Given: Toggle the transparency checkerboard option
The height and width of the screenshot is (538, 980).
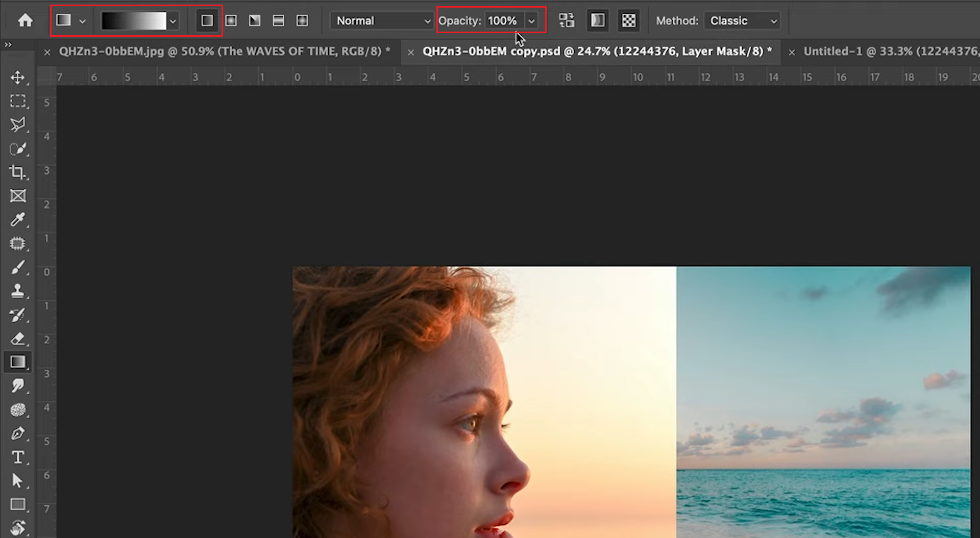Looking at the screenshot, I should coord(628,20).
